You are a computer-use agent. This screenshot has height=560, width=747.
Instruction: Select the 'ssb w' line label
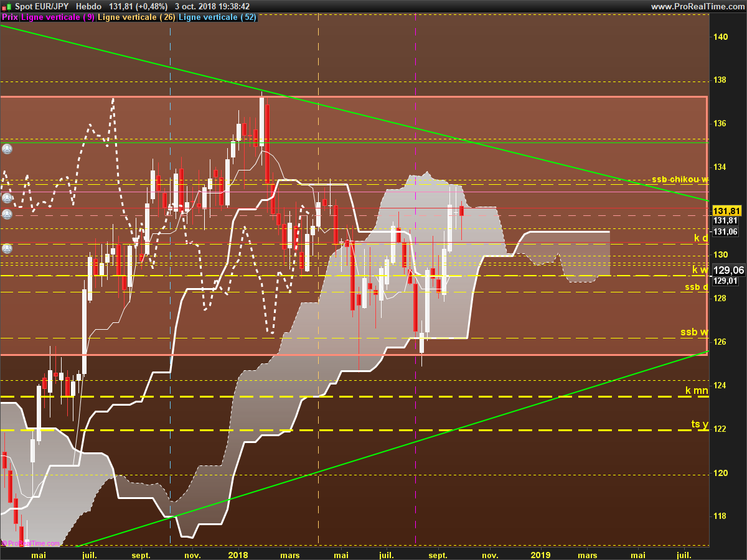tap(694, 332)
